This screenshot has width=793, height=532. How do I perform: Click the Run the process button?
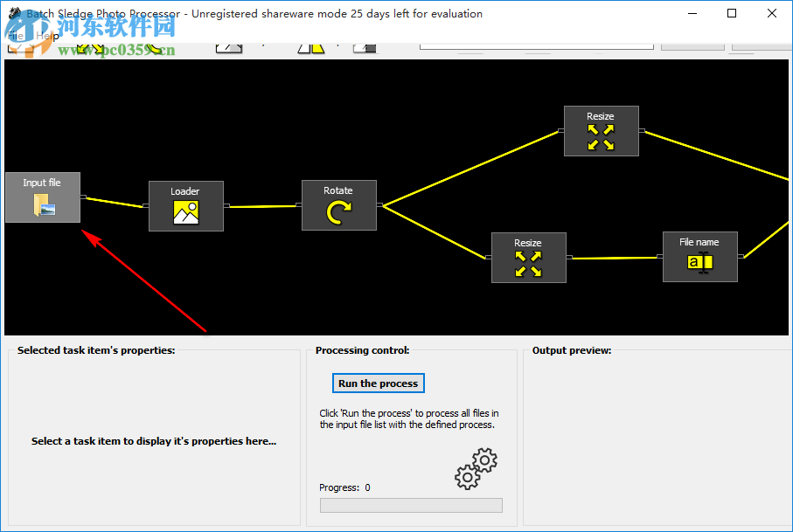(x=378, y=383)
